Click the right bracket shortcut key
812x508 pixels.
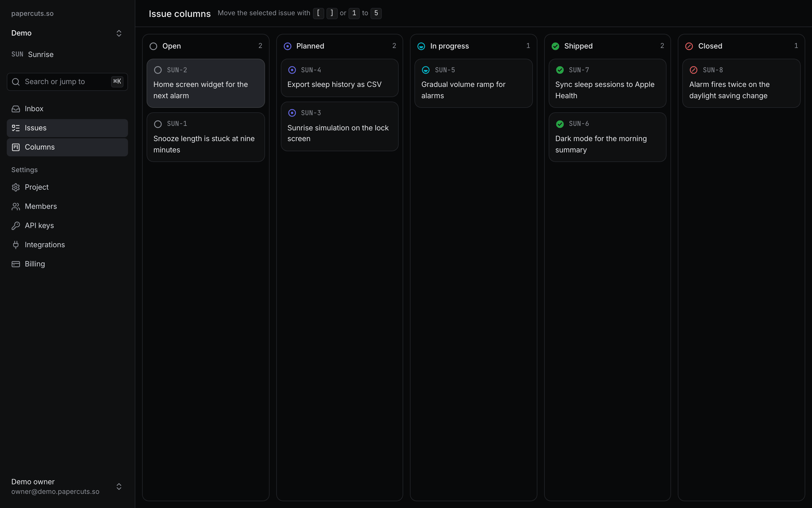point(332,13)
